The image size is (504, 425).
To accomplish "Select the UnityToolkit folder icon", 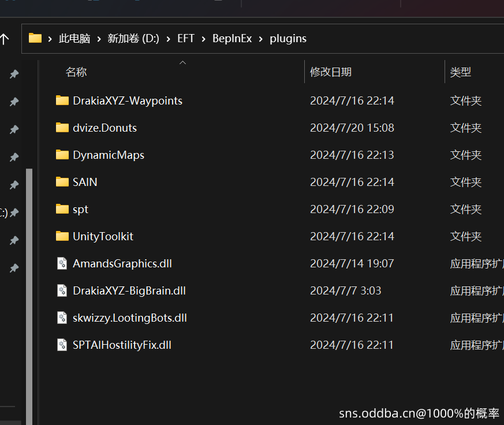I will click(x=62, y=236).
